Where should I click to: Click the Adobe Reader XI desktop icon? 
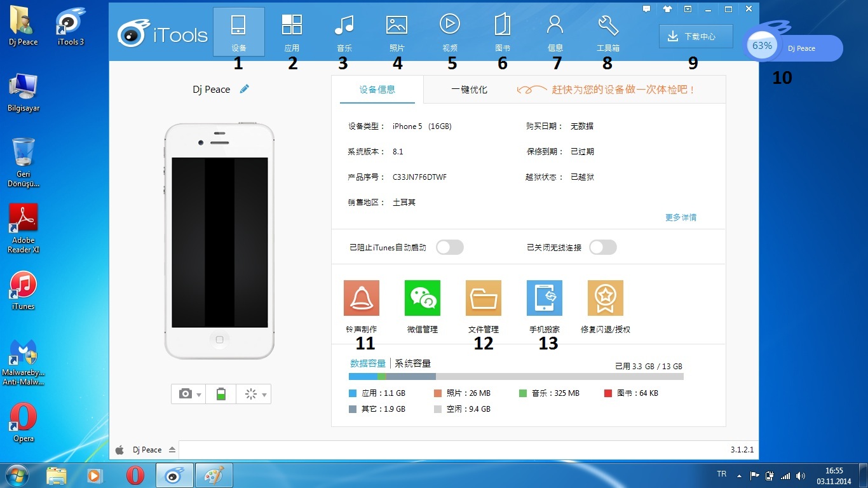pyautogui.click(x=23, y=229)
